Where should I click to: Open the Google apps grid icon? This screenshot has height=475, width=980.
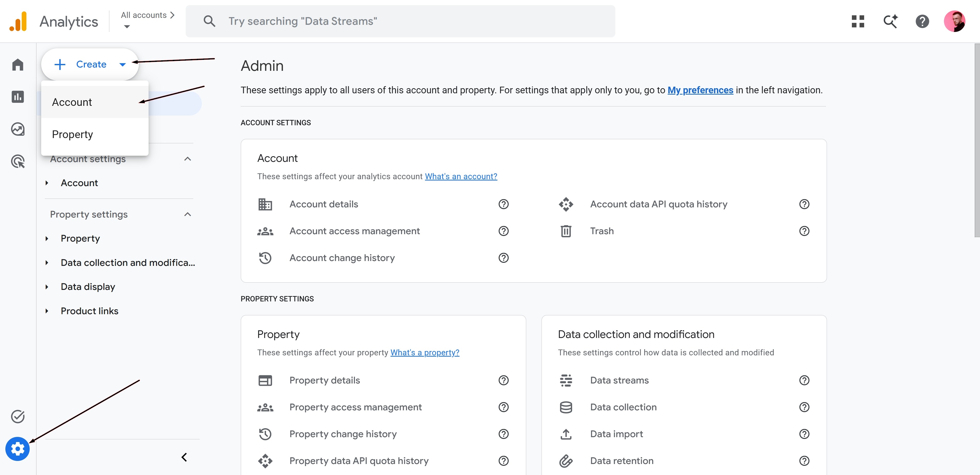pyautogui.click(x=858, y=21)
